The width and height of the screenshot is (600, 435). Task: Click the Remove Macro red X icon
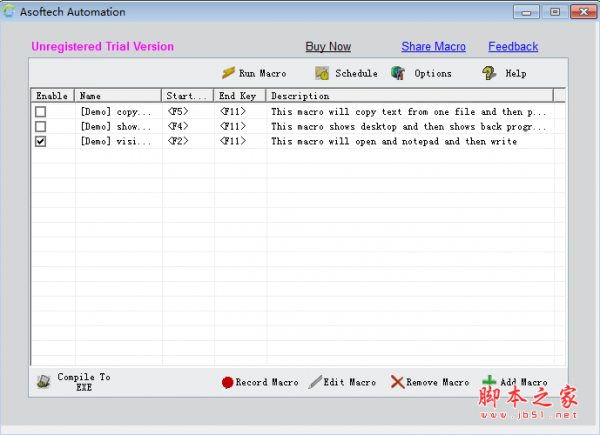tap(398, 382)
